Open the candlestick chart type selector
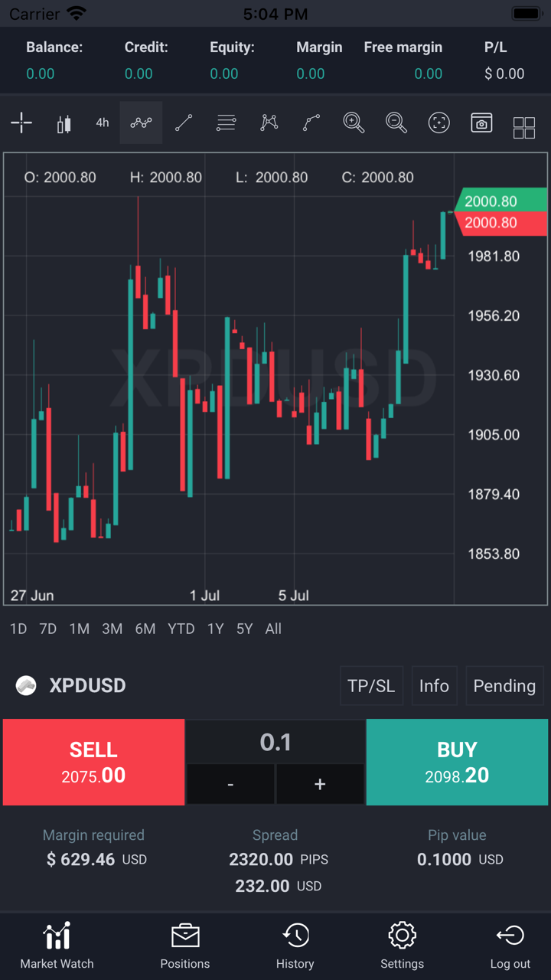 pyautogui.click(x=64, y=122)
